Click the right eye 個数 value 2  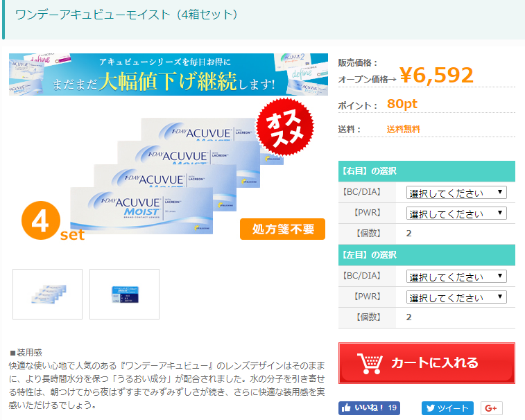(408, 234)
